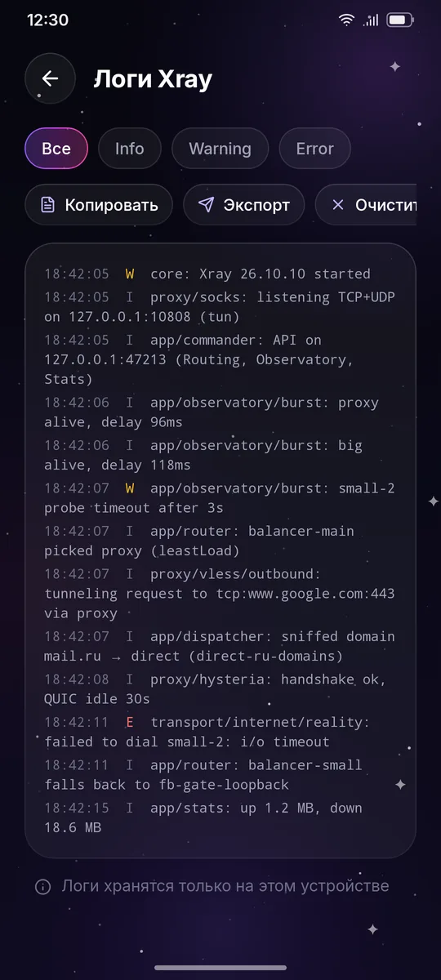Tap the info circle icon below logs

point(43,886)
